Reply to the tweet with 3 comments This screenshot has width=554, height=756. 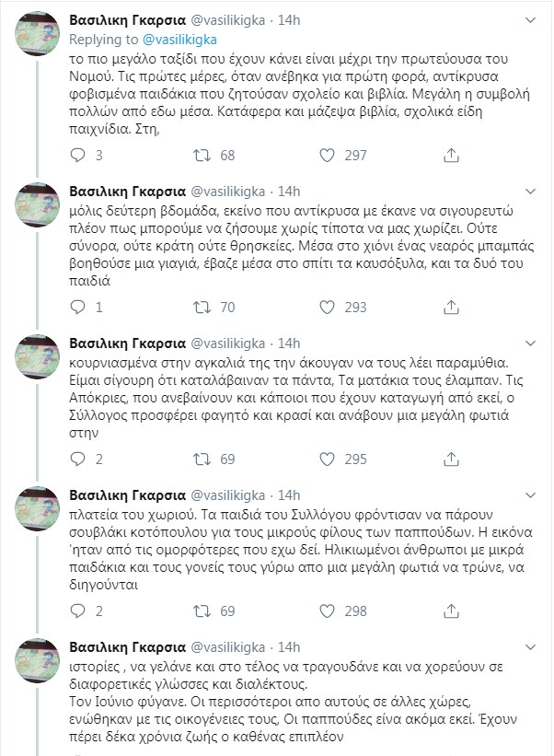(77, 156)
